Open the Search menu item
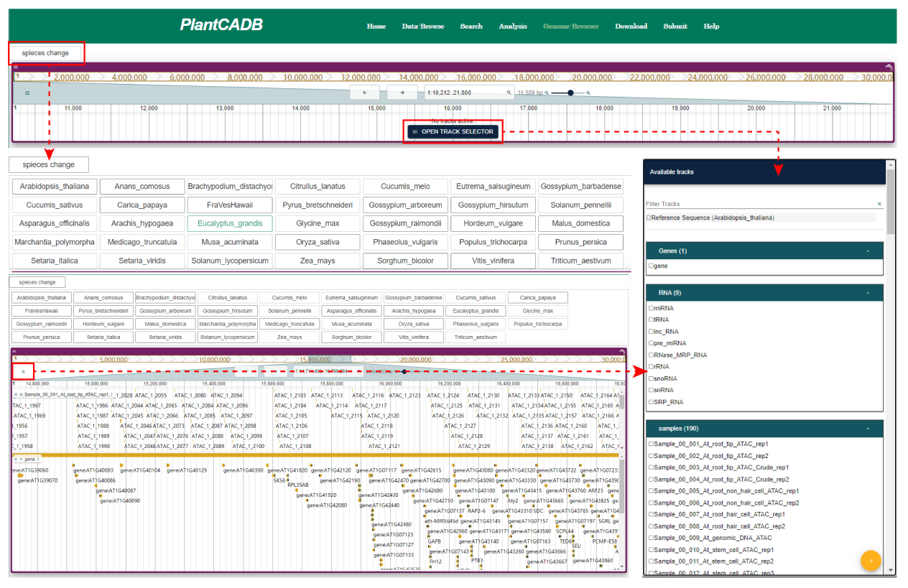908x588 pixels. coord(471,27)
